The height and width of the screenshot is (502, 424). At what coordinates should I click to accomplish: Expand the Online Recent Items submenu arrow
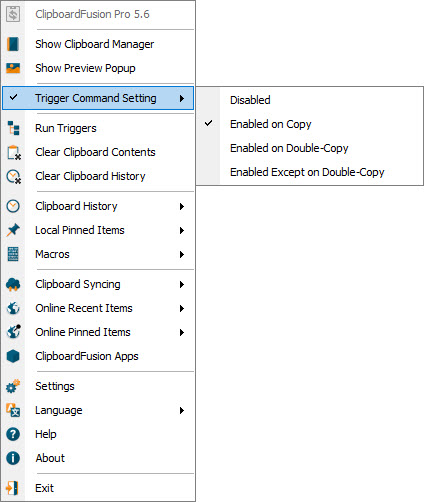coord(182,308)
